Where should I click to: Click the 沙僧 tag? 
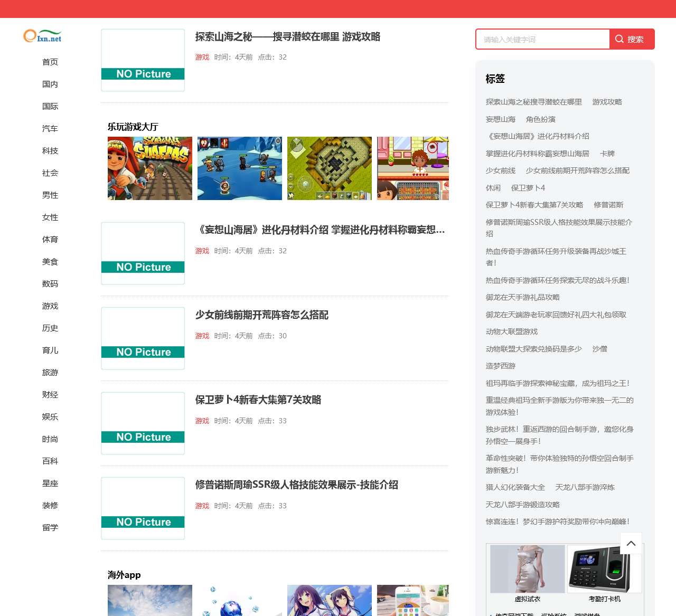coord(600,349)
